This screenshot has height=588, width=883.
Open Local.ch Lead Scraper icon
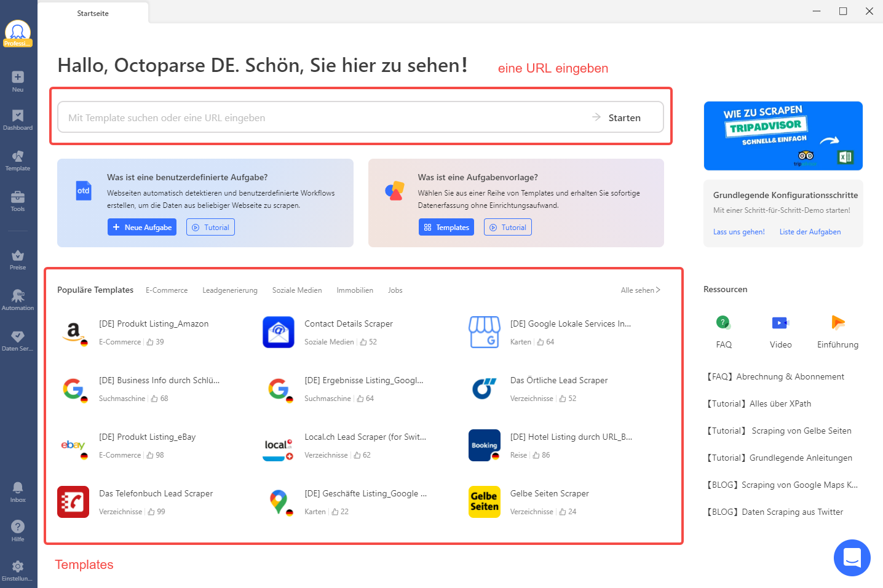279,445
